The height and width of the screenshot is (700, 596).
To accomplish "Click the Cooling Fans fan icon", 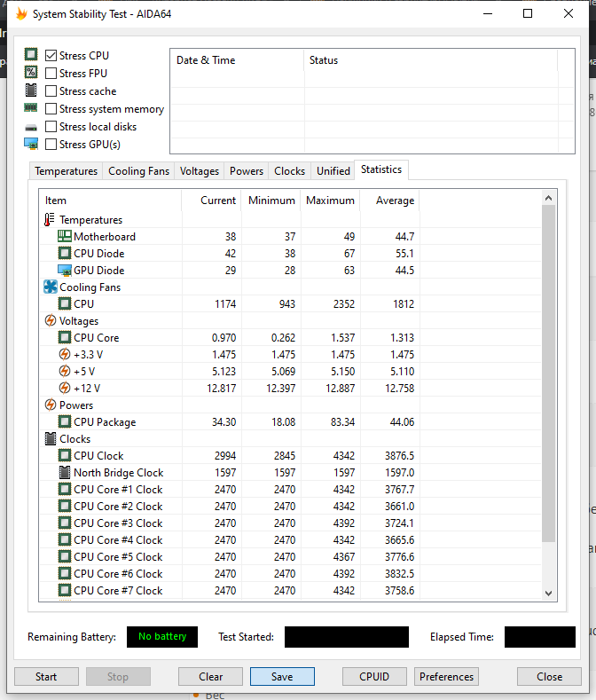I will 51,287.
